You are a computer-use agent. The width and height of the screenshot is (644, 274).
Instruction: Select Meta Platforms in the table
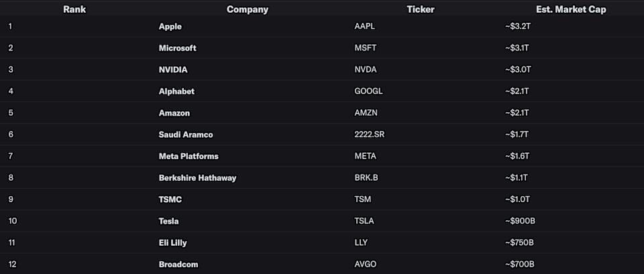[189, 156]
